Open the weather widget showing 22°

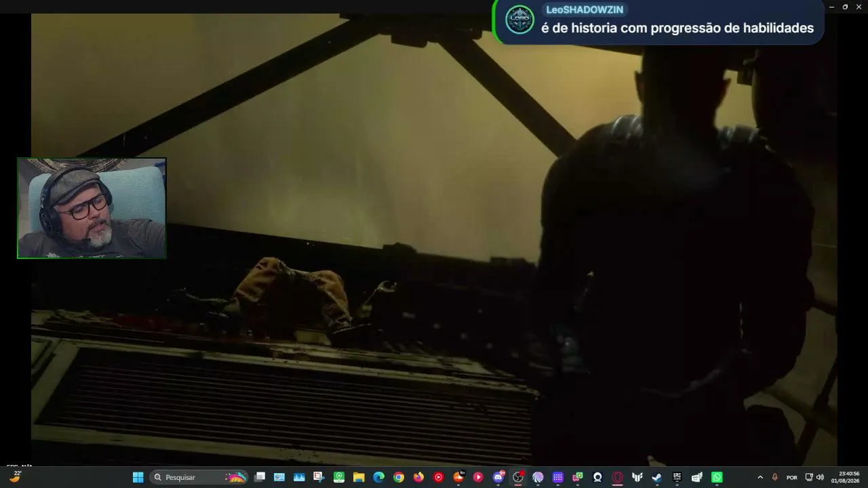point(15,476)
